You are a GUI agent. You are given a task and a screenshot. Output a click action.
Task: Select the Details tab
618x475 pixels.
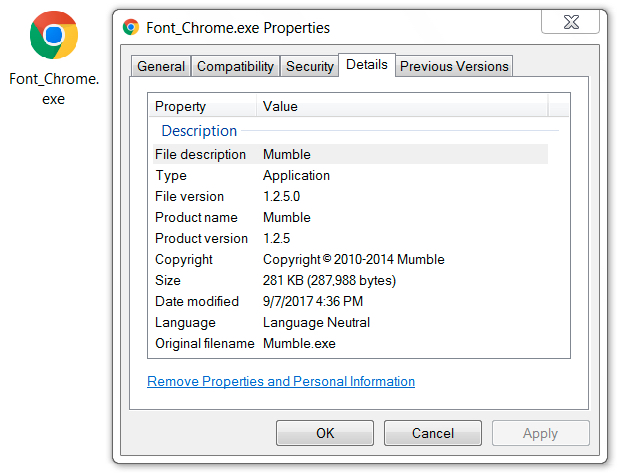coord(367,65)
